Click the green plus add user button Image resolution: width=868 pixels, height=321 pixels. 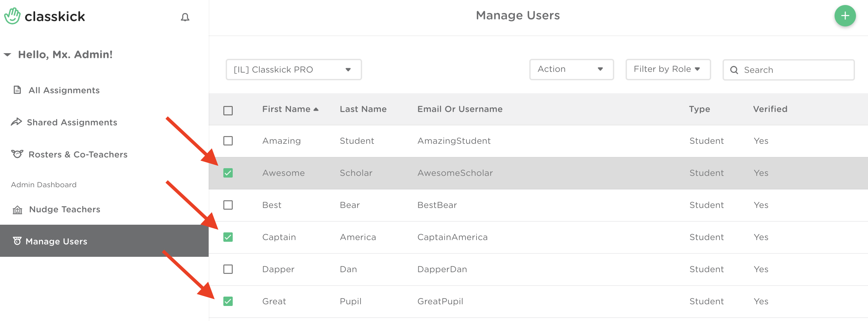(x=844, y=16)
